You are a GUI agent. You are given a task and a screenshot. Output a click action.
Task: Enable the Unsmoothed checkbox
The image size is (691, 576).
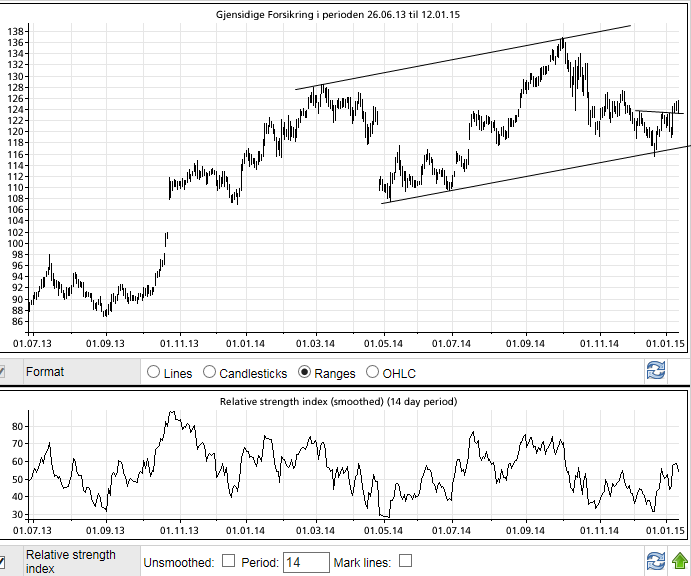228,562
